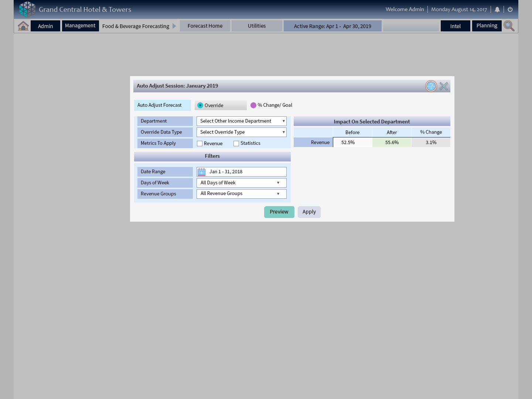Click the power logout icon
Screen dimensions: 532x399
(x=510, y=10)
